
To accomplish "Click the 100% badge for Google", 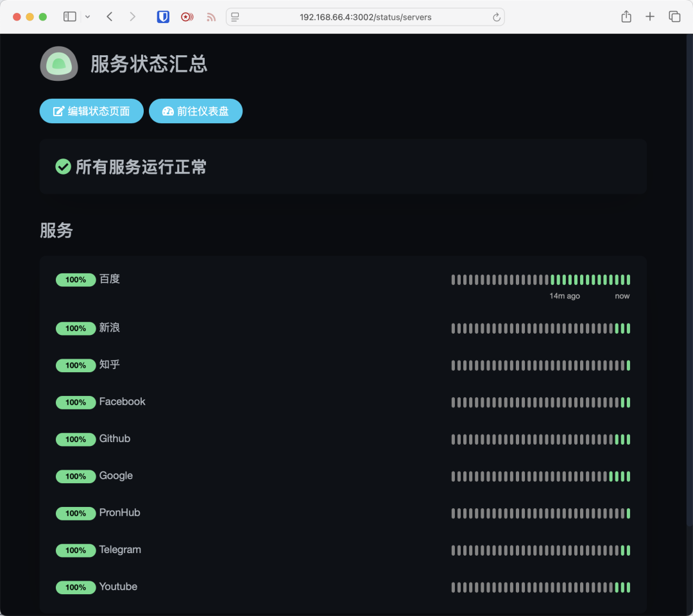I will pos(76,476).
